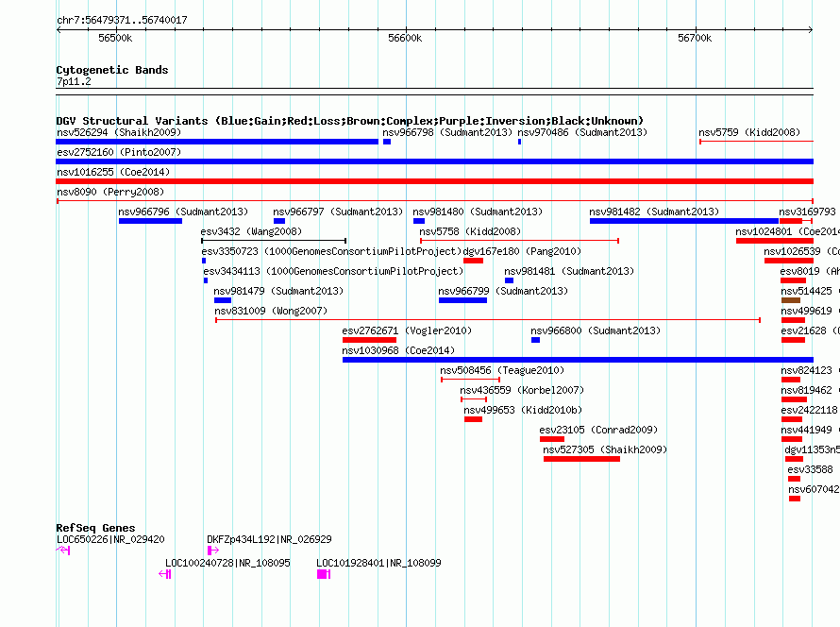Open the DGV Structural Variants track title
The image size is (840, 627).
point(349,121)
